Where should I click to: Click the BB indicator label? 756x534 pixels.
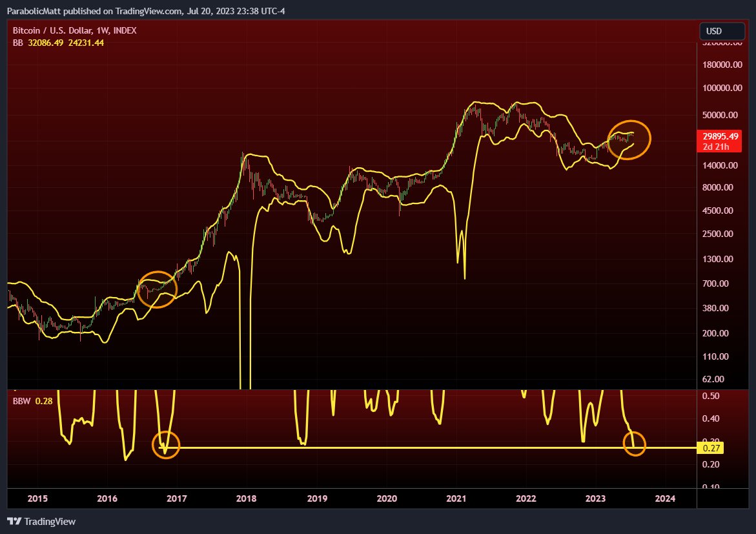[18, 43]
